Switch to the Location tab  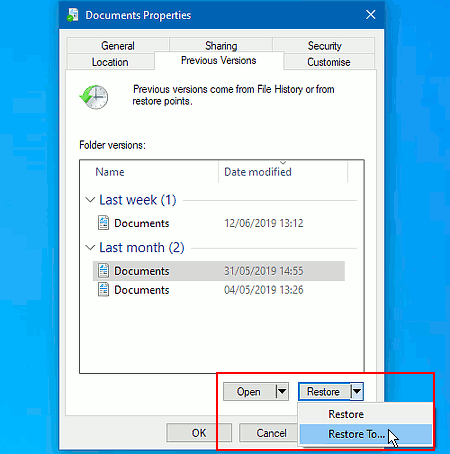110,62
